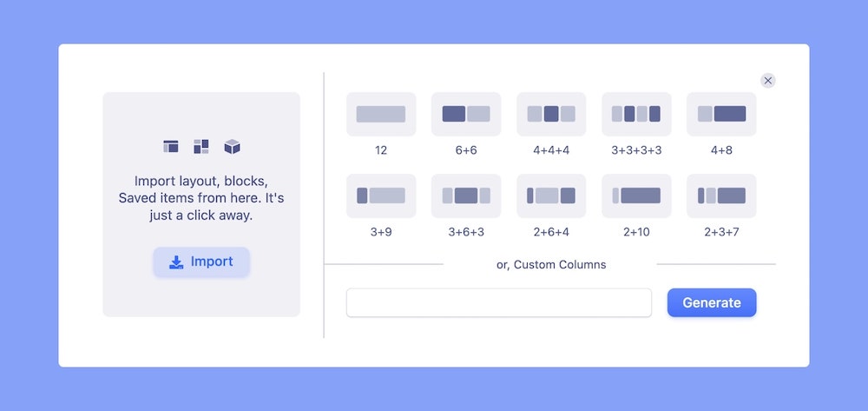Choose the 4+8 column layout

(721, 114)
